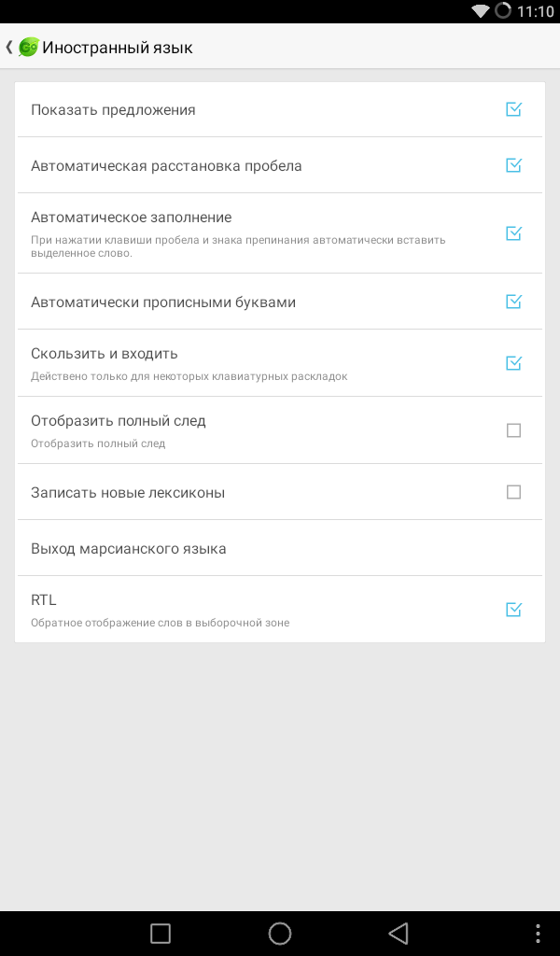The height and width of the screenshot is (956, 560).
Task: Tap the 11:10 clock in status bar
Action: 535,11
